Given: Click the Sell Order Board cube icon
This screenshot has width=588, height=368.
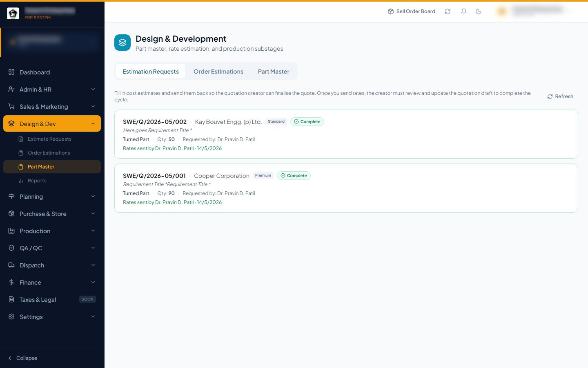Looking at the screenshot, I should pos(391,11).
